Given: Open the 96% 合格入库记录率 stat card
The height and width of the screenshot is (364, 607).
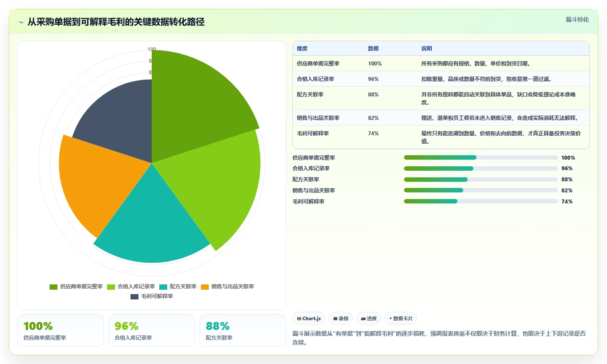Looking at the screenshot, I should [x=152, y=330].
